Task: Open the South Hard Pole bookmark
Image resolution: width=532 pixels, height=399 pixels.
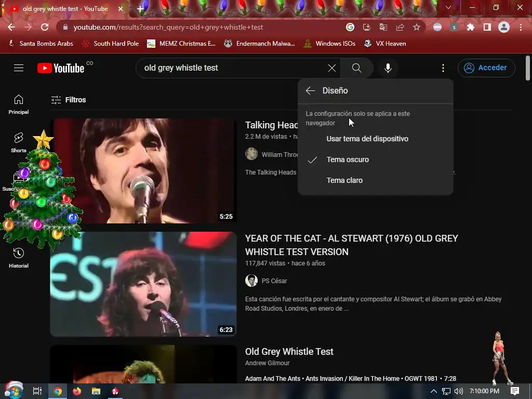Action: coord(111,44)
